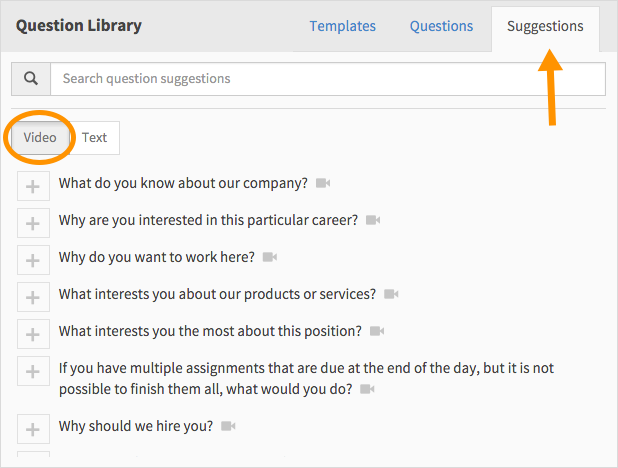
Task: Click video icon next to 'Why should we hire you?'
Action: pyautogui.click(x=228, y=426)
